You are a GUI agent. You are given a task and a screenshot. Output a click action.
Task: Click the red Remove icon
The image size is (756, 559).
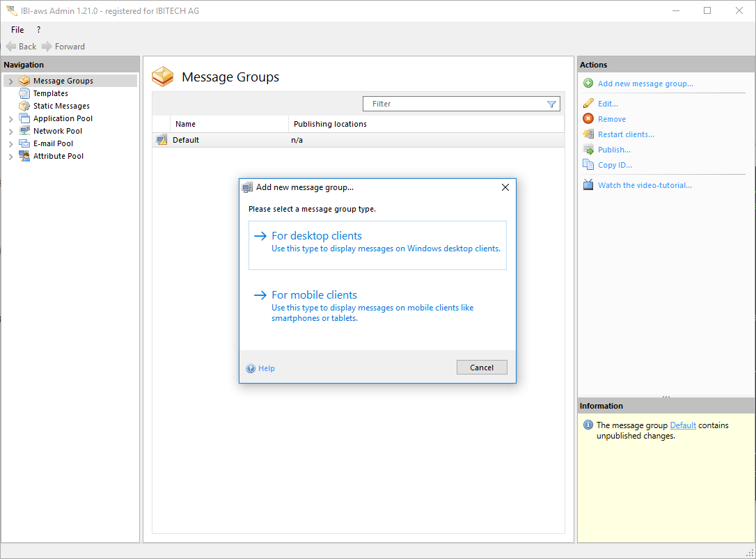click(x=588, y=119)
